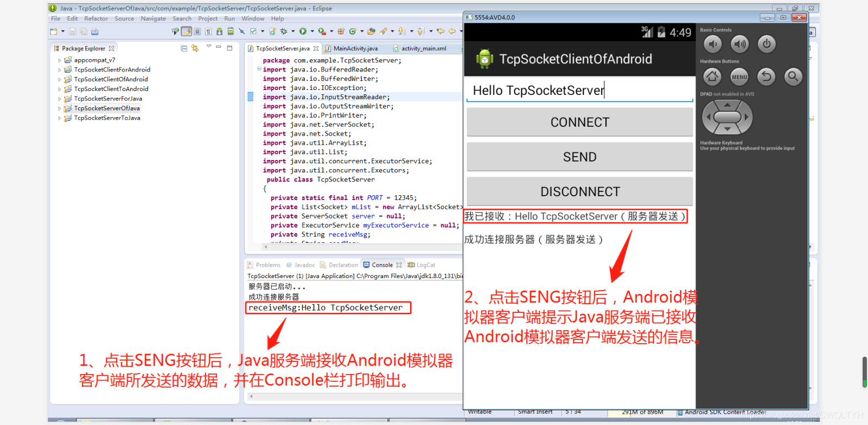Open Package Explorer view menu triangle
Viewport: 868px width, 425px height.
coord(209,46)
